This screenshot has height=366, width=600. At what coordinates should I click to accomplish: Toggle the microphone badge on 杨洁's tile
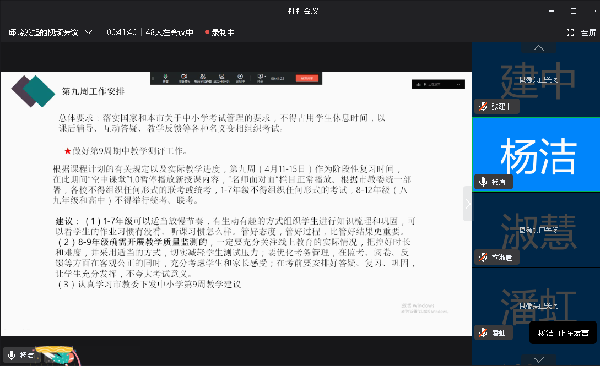(483, 181)
